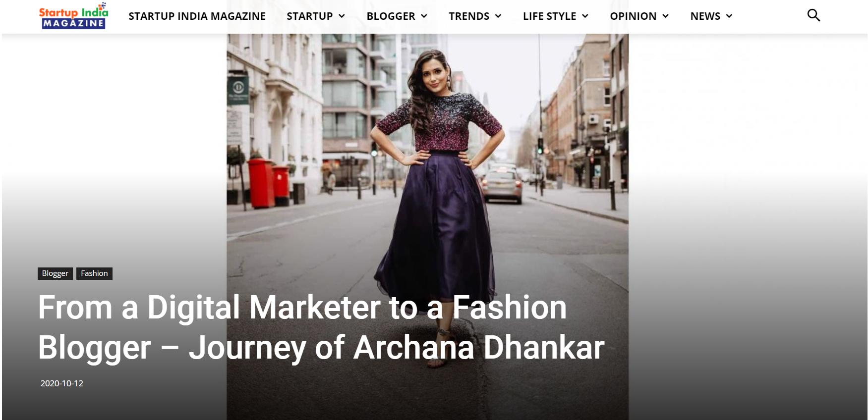Viewport: 868px width, 420px height.
Task: Expand the Blogger menu chevron
Action: [x=424, y=16]
